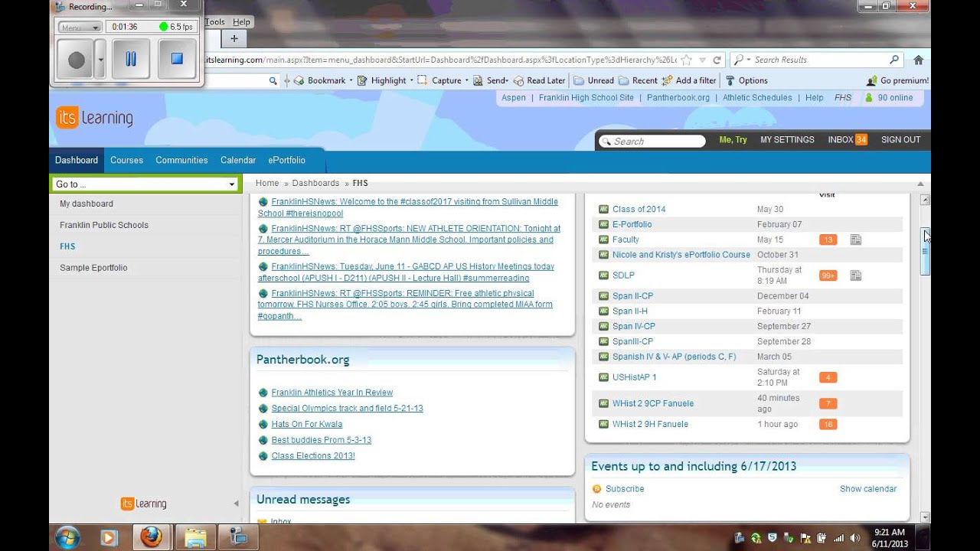The height and width of the screenshot is (551, 980).
Task: Click the 16 badge for WHist 2 9H Fanuele
Action: [828, 424]
